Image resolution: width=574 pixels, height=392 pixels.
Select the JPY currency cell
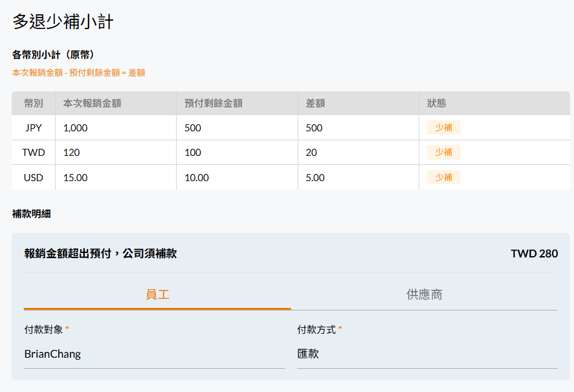point(33,127)
